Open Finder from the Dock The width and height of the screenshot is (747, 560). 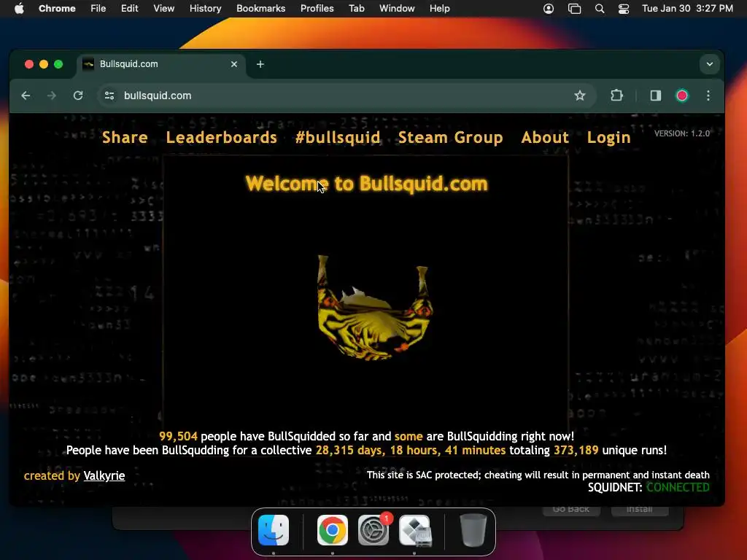274,530
